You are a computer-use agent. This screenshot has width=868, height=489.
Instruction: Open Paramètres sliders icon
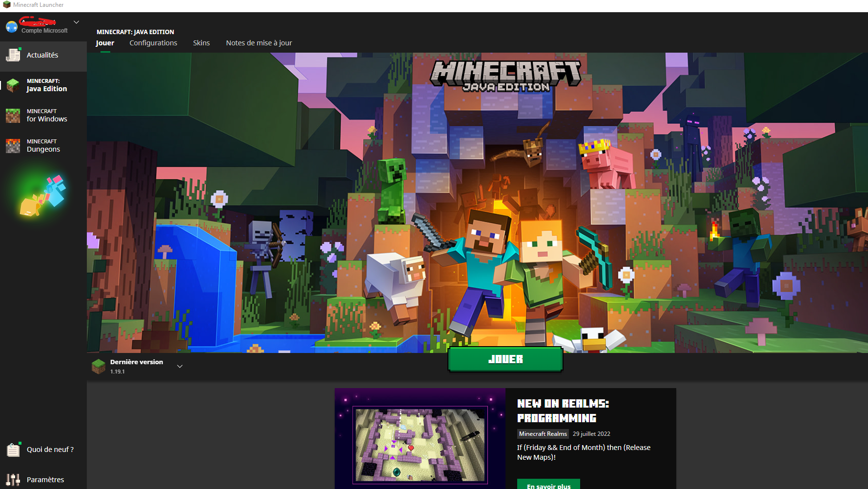click(x=13, y=480)
